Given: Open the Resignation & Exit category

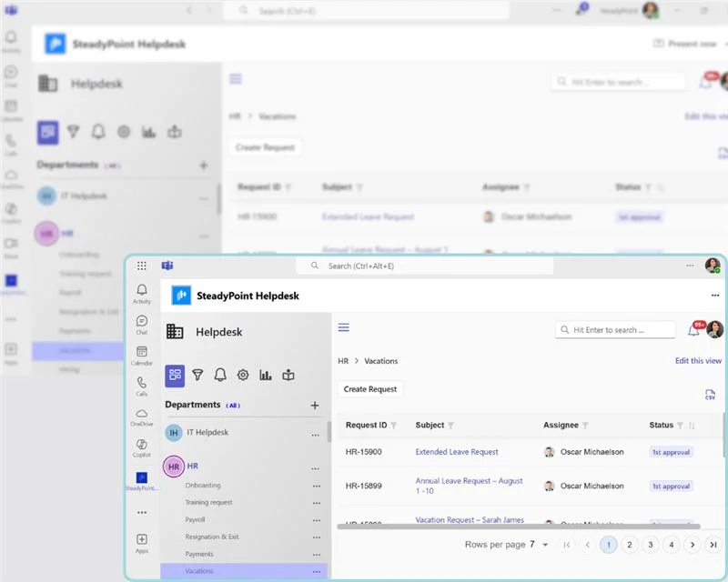Looking at the screenshot, I should pyautogui.click(x=212, y=537).
